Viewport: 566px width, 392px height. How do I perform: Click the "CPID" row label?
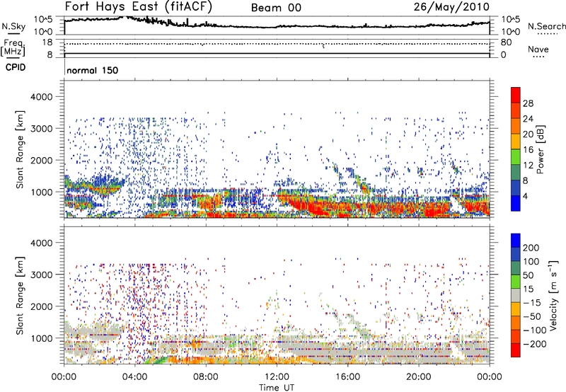coord(16,67)
